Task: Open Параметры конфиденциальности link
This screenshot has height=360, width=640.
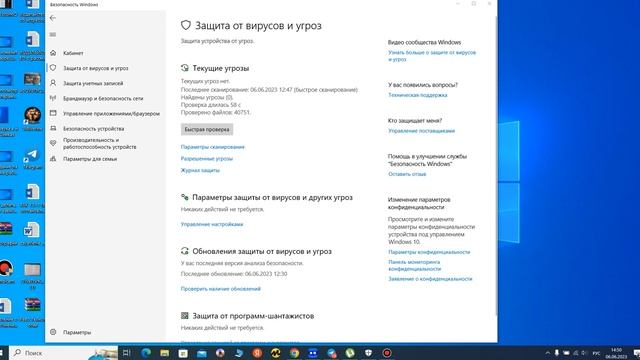Action: (x=429, y=252)
